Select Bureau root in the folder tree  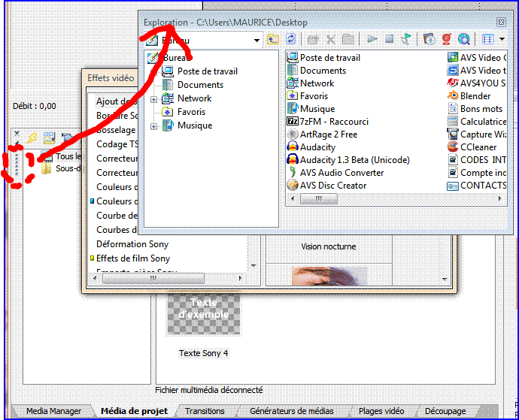click(177, 58)
